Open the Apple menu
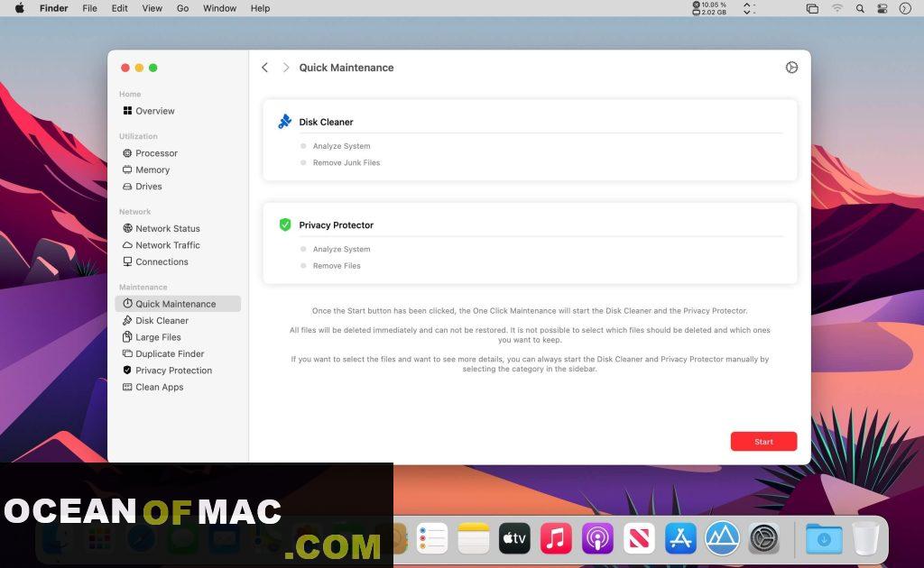Viewport: 924px width, 568px height. [20, 8]
